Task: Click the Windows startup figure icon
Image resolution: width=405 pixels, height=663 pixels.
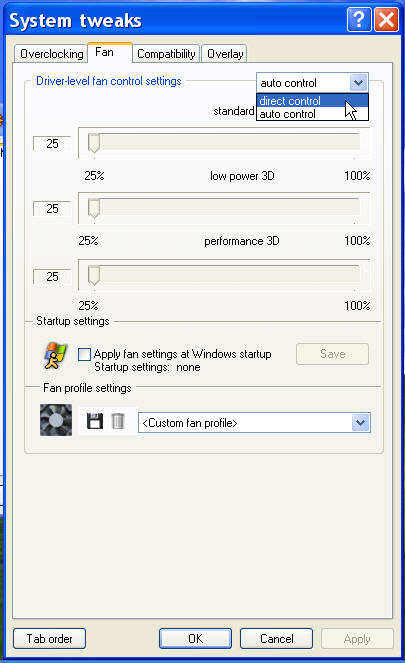Action: coord(55,355)
